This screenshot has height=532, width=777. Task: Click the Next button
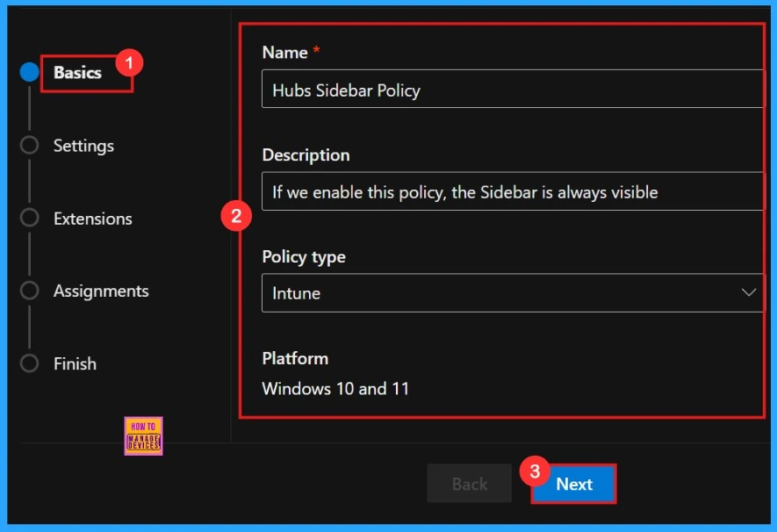574,484
